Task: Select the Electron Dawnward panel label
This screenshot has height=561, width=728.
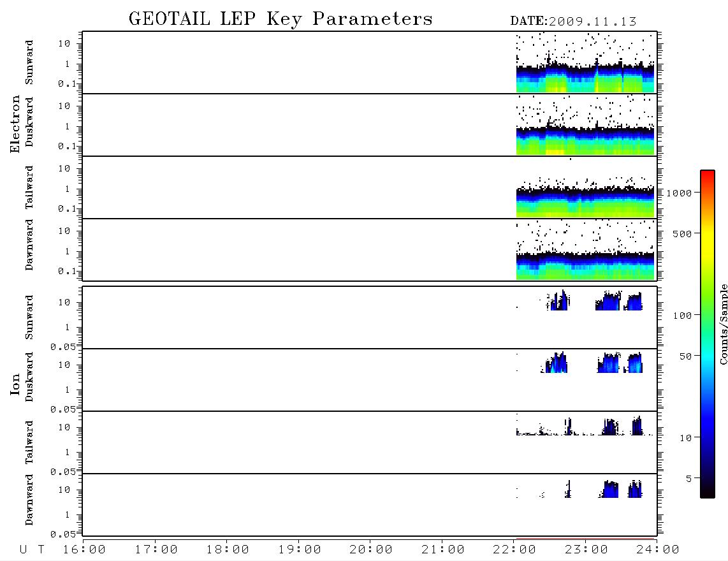Action: pyautogui.click(x=29, y=245)
